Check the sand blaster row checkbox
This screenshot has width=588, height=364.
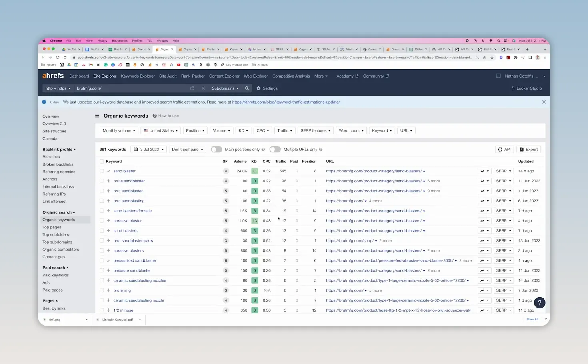[x=102, y=171]
